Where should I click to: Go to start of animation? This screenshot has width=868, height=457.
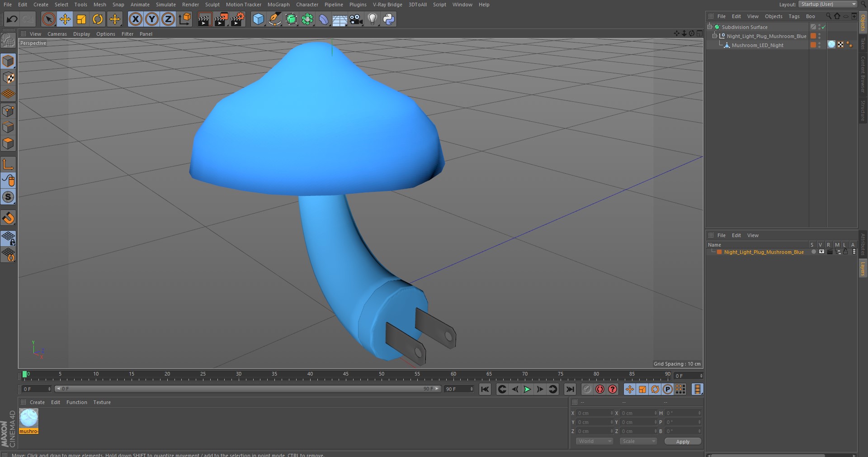coord(485,389)
